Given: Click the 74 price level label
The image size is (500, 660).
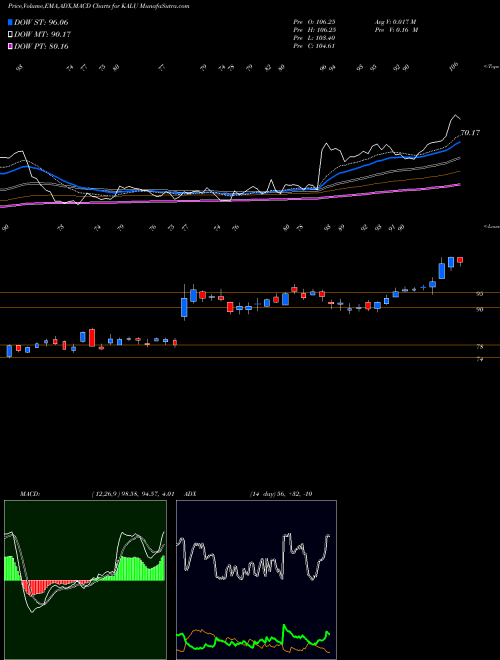Looking at the screenshot, I should pyautogui.click(x=479, y=359).
